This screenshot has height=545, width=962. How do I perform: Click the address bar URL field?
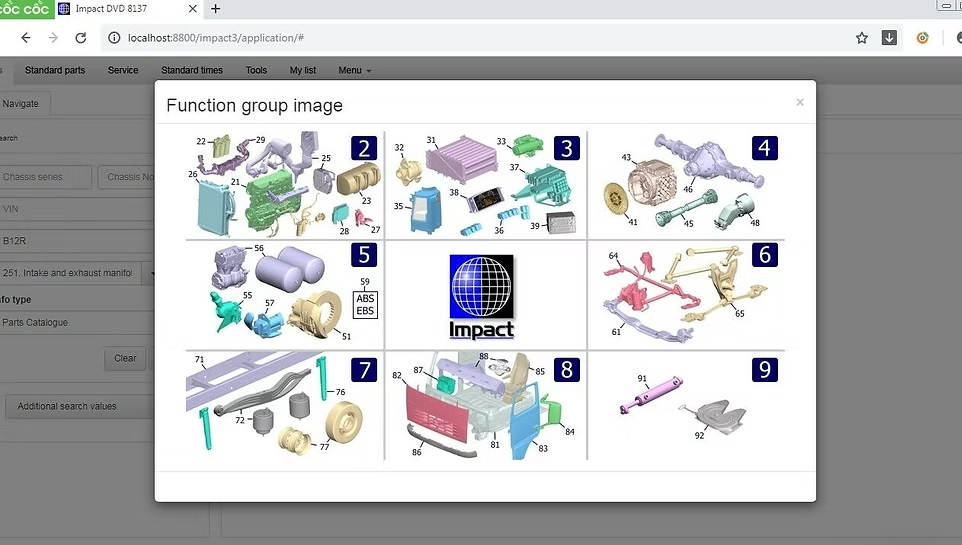click(480, 38)
